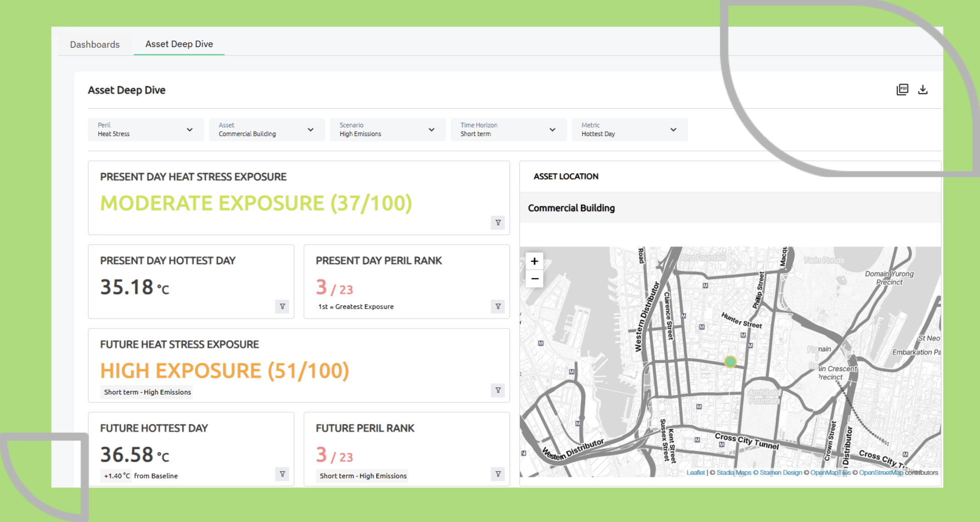This screenshot has width=980, height=522.
Task: Export the Asset Deep Dive as PDF
Action: click(902, 89)
